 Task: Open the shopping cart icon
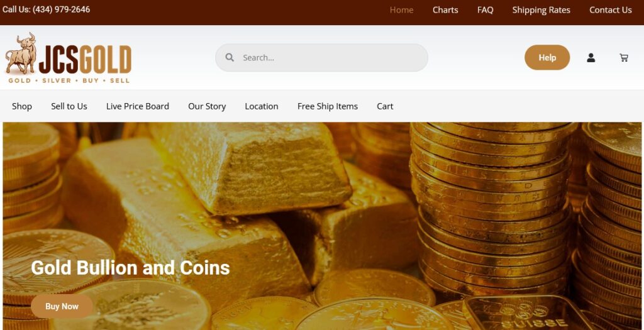click(623, 58)
